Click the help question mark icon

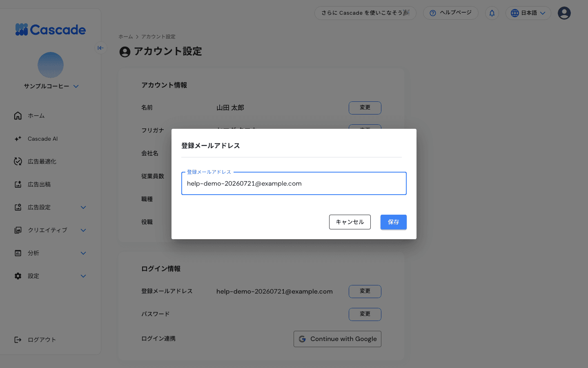(x=433, y=13)
